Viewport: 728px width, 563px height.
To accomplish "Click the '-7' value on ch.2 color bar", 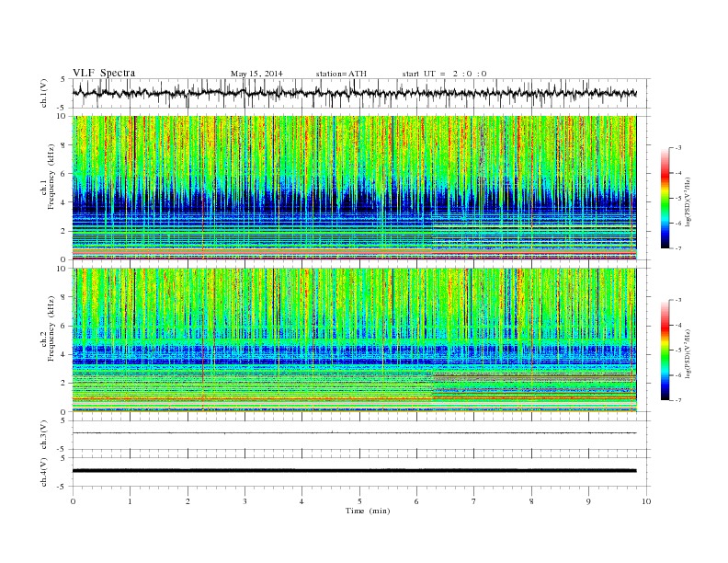I will click(677, 400).
